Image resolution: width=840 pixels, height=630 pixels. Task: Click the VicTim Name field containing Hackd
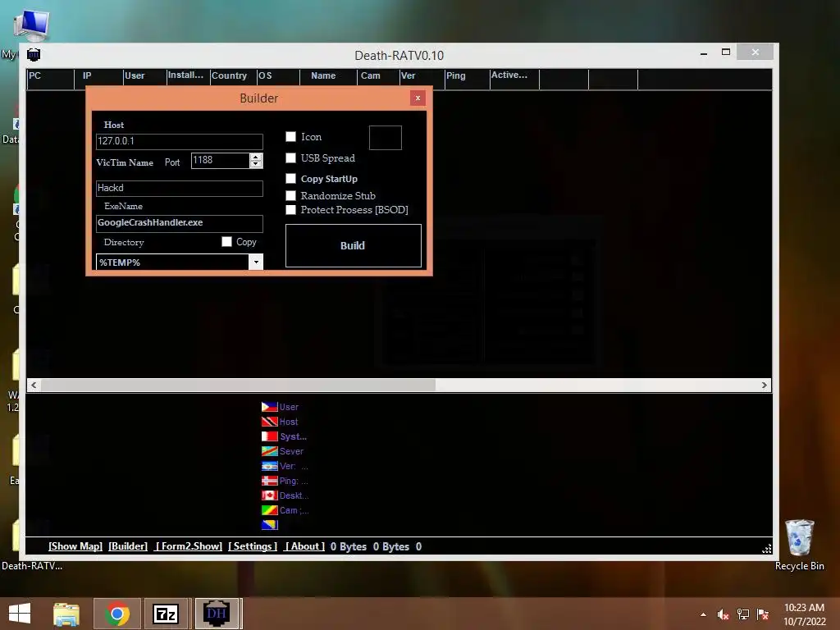tap(180, 188)
